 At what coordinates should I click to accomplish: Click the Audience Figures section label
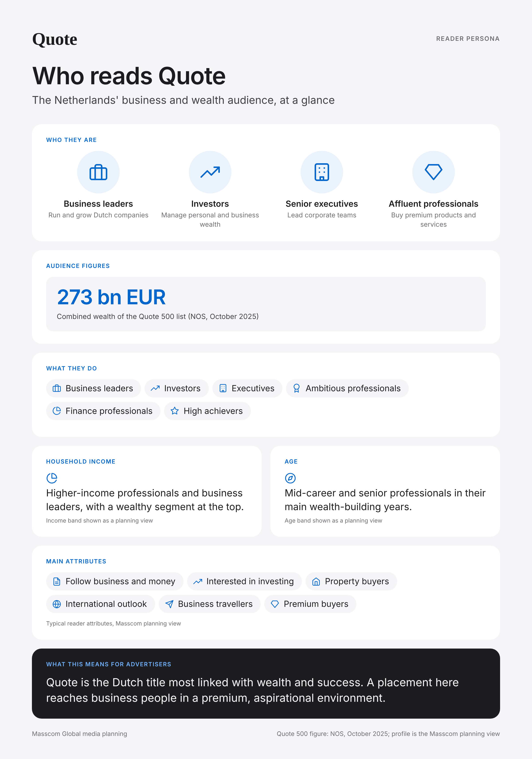click(78, 266)
